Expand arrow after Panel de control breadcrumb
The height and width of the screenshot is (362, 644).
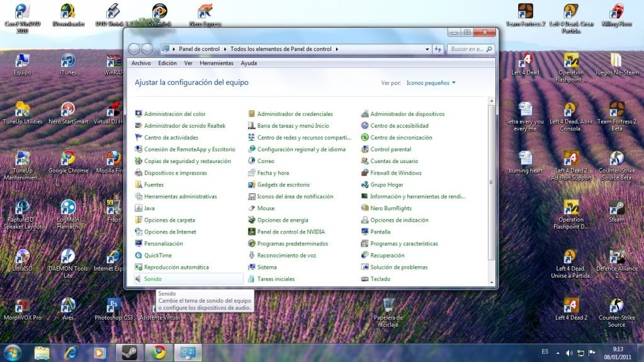point(225,49)
